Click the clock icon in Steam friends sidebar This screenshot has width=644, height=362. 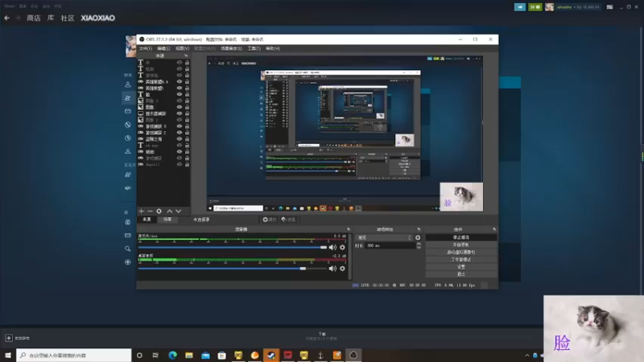tap(128, 138)
